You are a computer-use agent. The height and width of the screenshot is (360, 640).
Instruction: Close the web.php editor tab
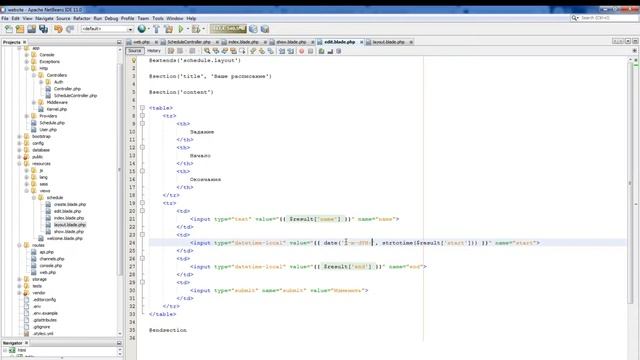156,42
